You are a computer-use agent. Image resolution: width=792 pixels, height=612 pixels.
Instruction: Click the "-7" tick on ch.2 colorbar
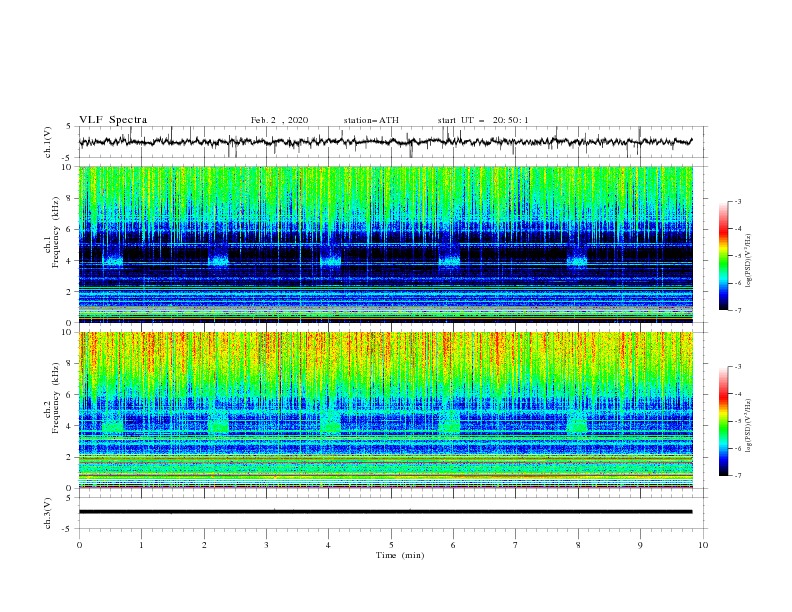pyautogui.click(x=737, y=475)
